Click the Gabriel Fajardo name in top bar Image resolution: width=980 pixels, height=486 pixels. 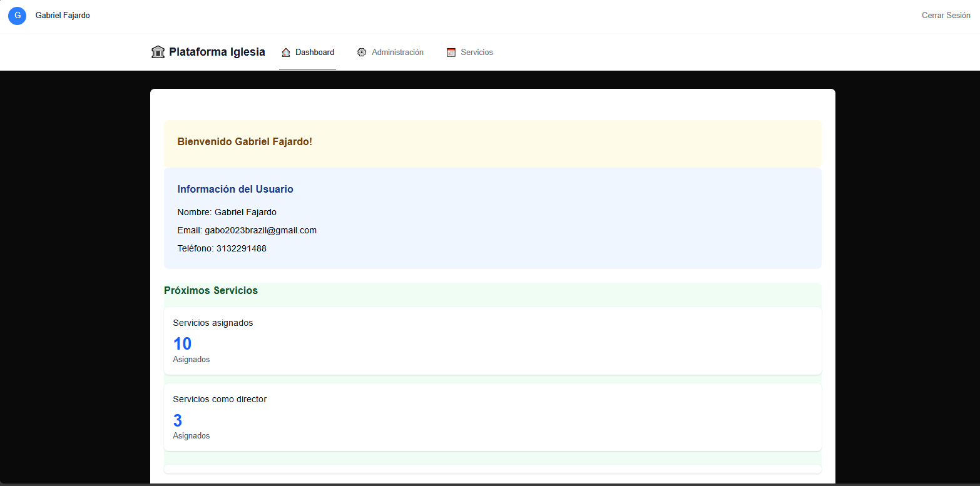click(x=63, y=16)
